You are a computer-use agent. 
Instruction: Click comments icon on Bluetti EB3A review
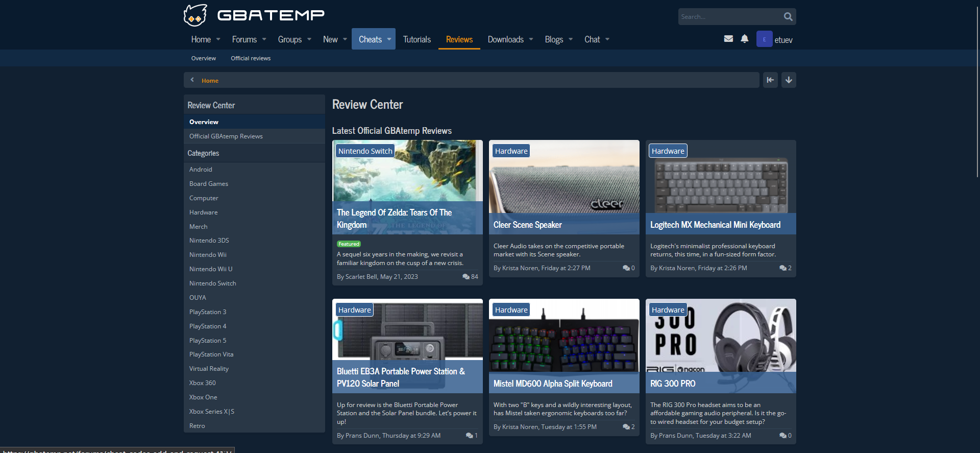pyautogui.click(x=470, y=436)
